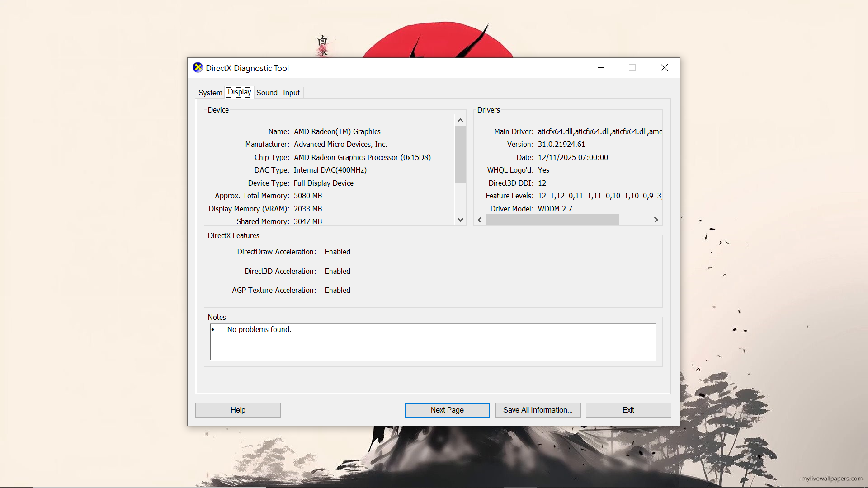This screenshot has height=488, width=868.
Task: Click driver model 'WDDM 2.7'
Action: [x=555, y=209]
